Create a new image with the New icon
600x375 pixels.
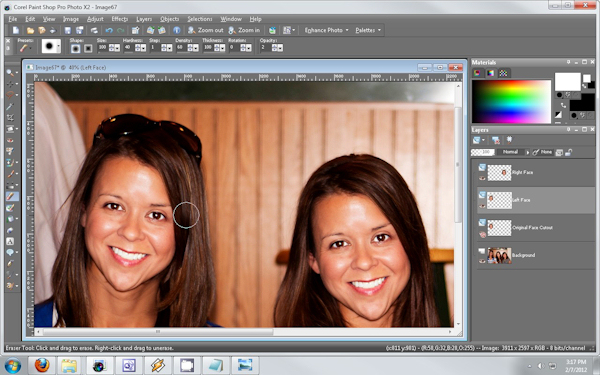16,30
